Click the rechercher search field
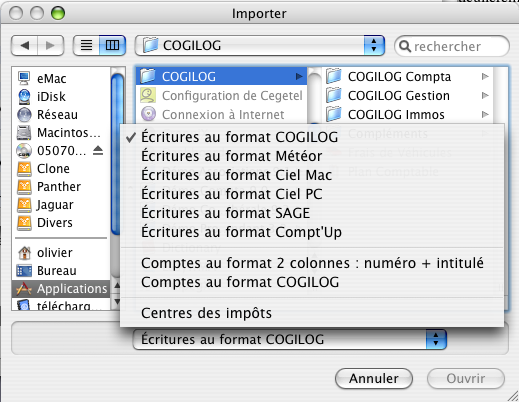519x402 pixels. coord(452,46)
